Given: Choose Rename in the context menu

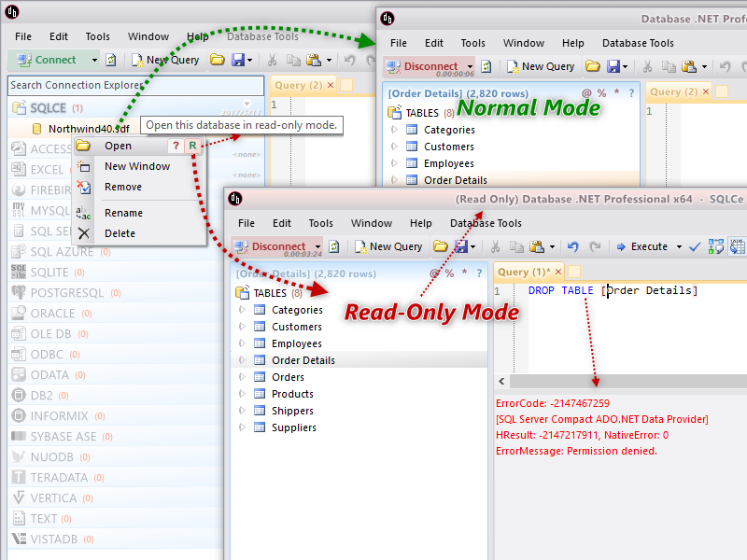Looking at the screenshot, I should (x=123, y=213).
